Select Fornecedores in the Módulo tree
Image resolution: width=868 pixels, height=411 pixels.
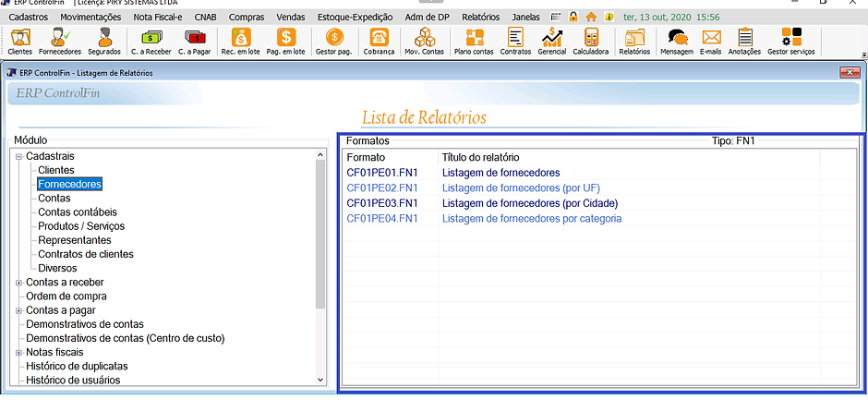click(x=70, y=185)
